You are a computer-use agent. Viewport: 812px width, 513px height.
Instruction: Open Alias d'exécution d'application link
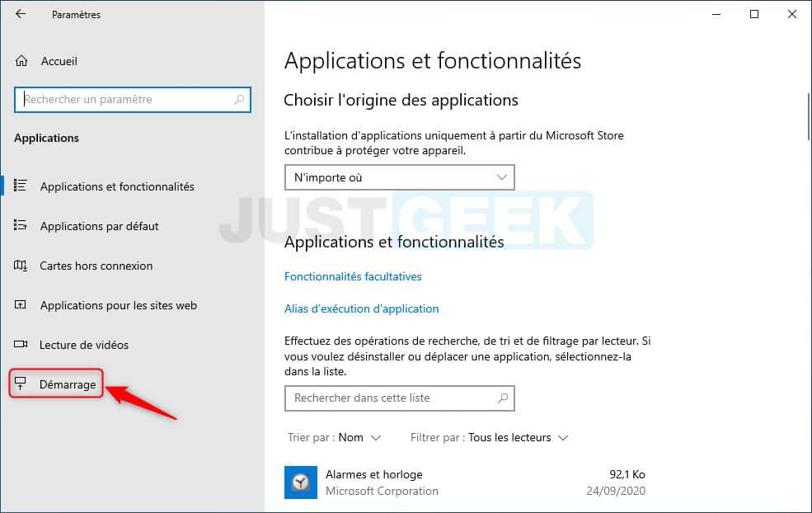pyautogui.click(x=361, y=308)
